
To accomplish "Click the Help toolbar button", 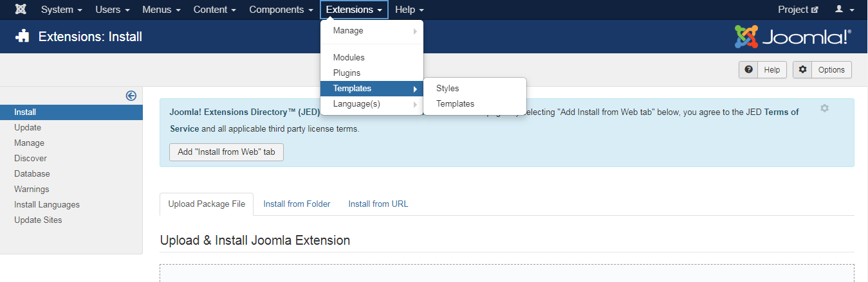I will [x=762, y=70].
